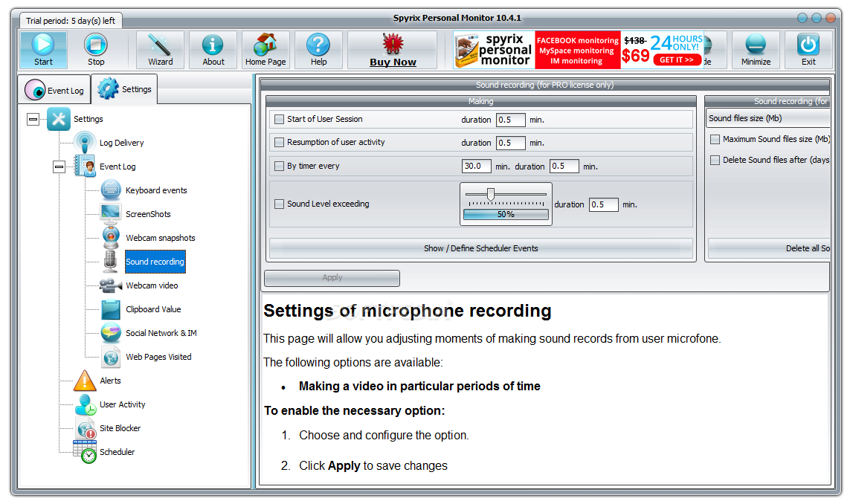Open the Home Page house icon
The image size is (853, 504).
tap(265, 45)
